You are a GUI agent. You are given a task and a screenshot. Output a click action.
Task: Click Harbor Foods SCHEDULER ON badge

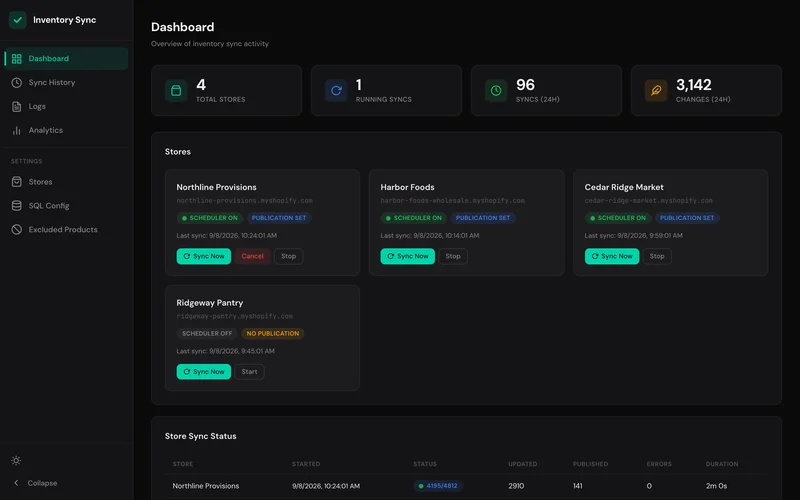[x=414, y=218]
